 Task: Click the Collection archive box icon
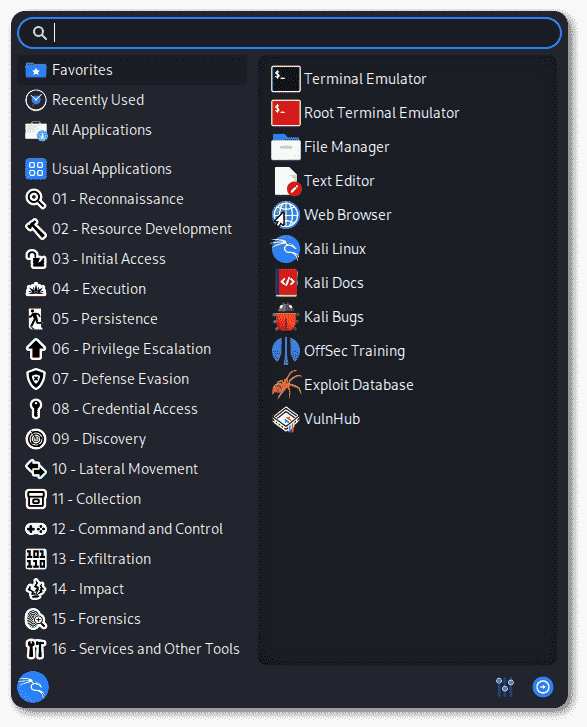pyautogui.click(x=36, y=499)
